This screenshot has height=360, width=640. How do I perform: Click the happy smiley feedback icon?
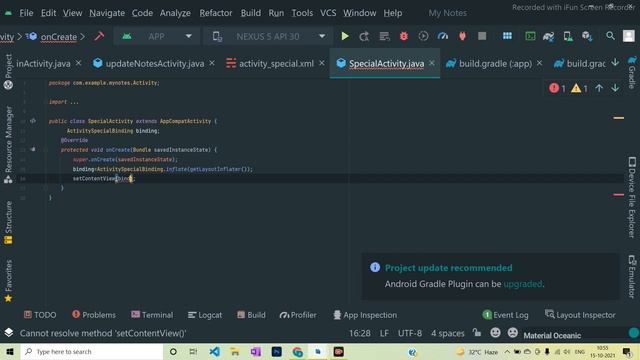495,333
